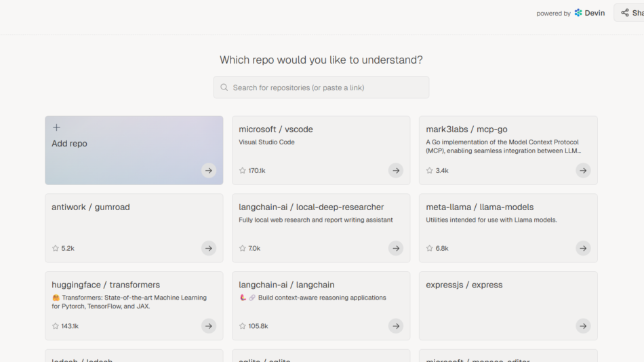Click arrow icon on mark3labs / mcp-go card

click(583, 171)
